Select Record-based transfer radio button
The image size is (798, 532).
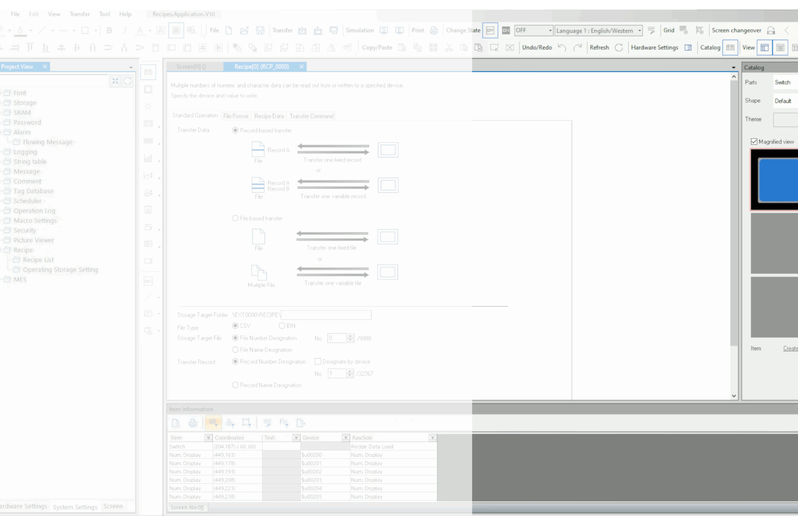click(235, 130)
